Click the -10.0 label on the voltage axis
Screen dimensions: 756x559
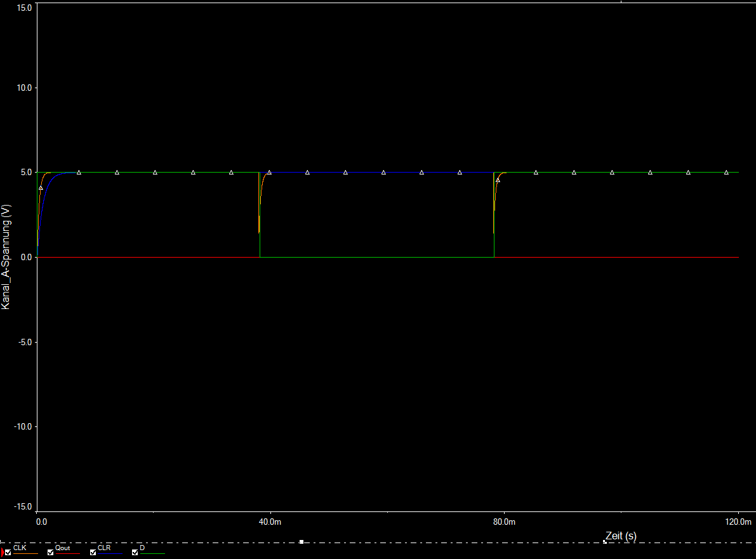click(23, 426)
